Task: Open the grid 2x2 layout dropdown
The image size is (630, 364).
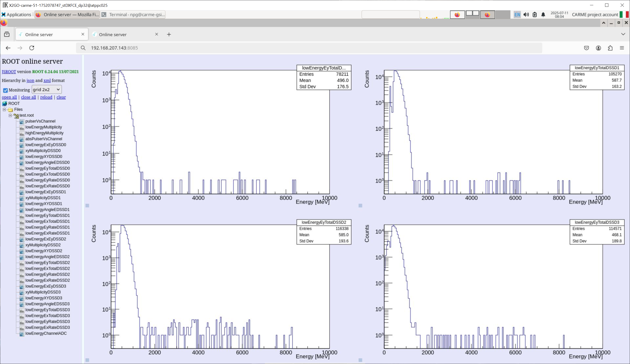Action: [47, 90]
